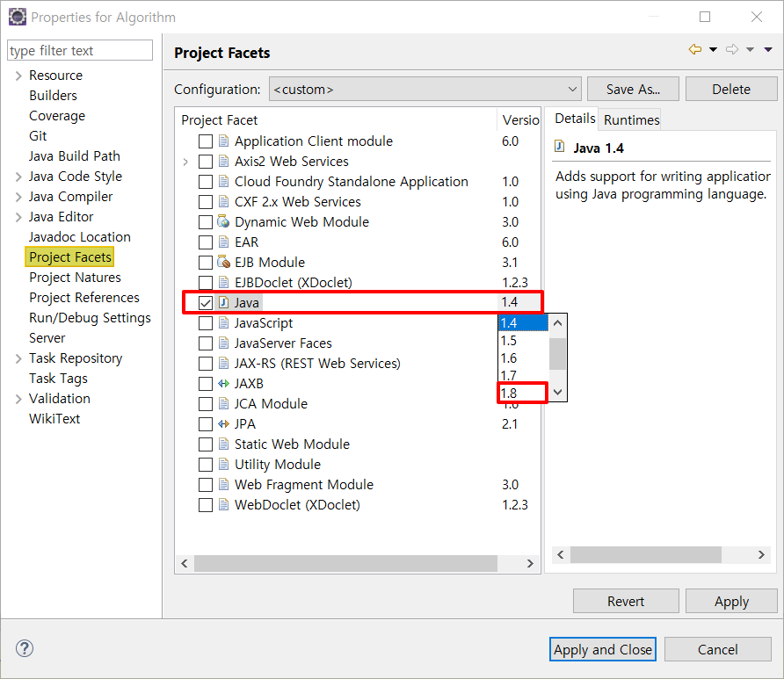Screen dimensions: 784x679
Task: Click the Delete configuration button
Action: (x=731, y=89)
